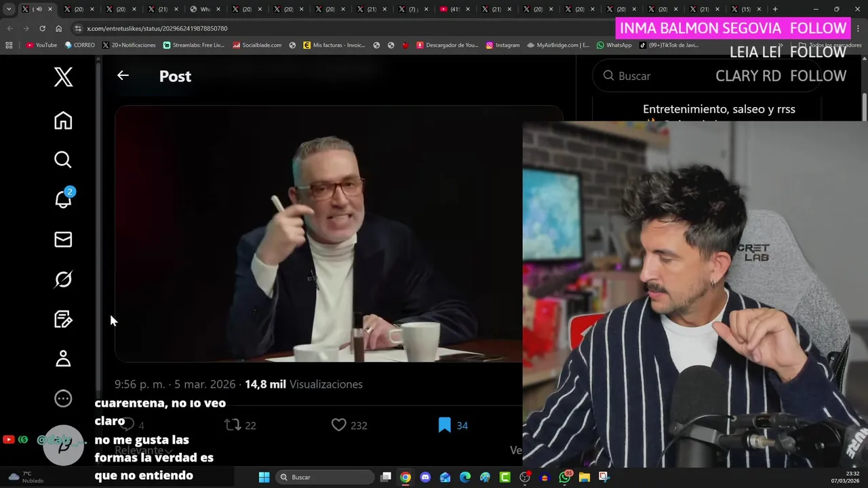This screenshot has width=868, height=488.
Task: View site information icon beside URL
Action: [x=78, y=28]
